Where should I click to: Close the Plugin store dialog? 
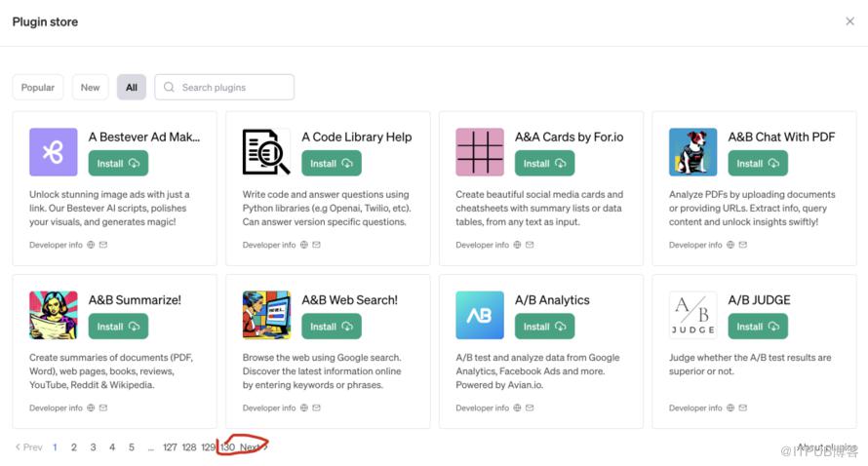849,21
